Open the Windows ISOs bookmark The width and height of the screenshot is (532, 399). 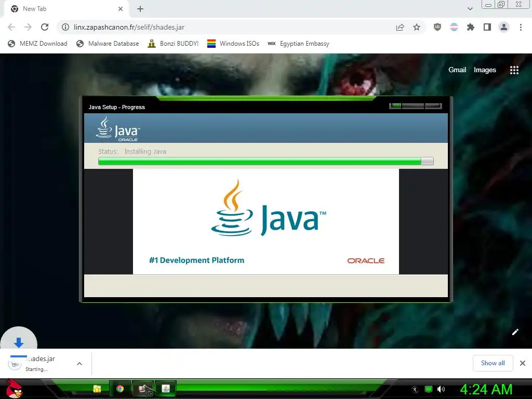tap(233, 44)
